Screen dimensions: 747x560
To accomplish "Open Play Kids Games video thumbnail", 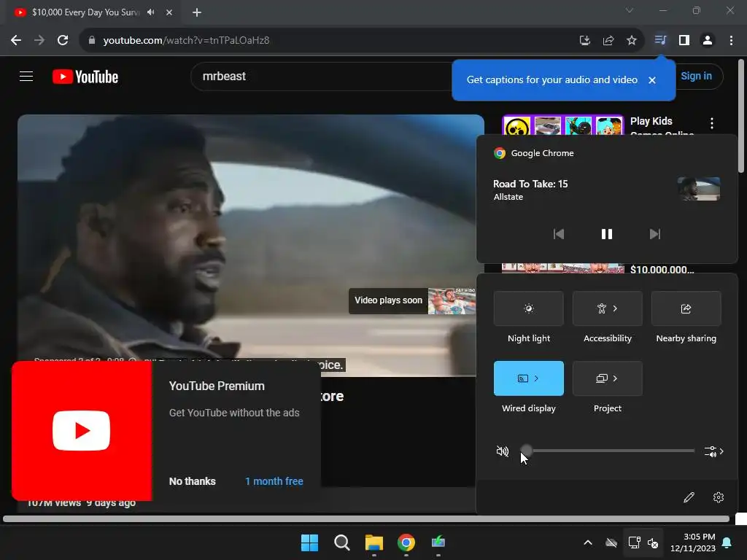I will click(x=562, y=125).
